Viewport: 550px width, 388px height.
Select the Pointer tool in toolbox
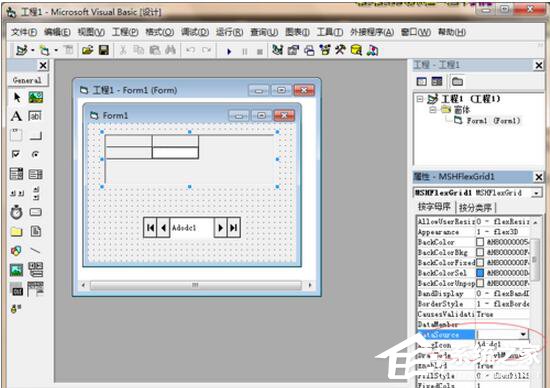16,97
